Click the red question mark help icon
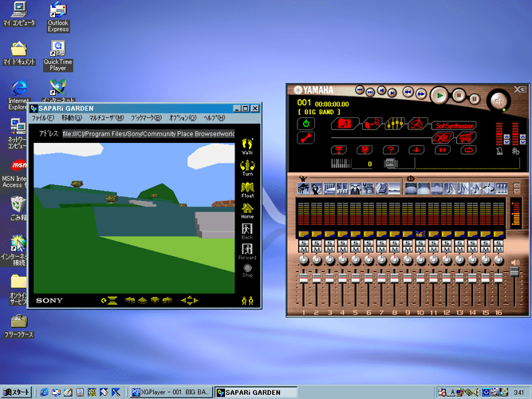Image resolution: width=532 pixels, height=399 pixels. 390,149
